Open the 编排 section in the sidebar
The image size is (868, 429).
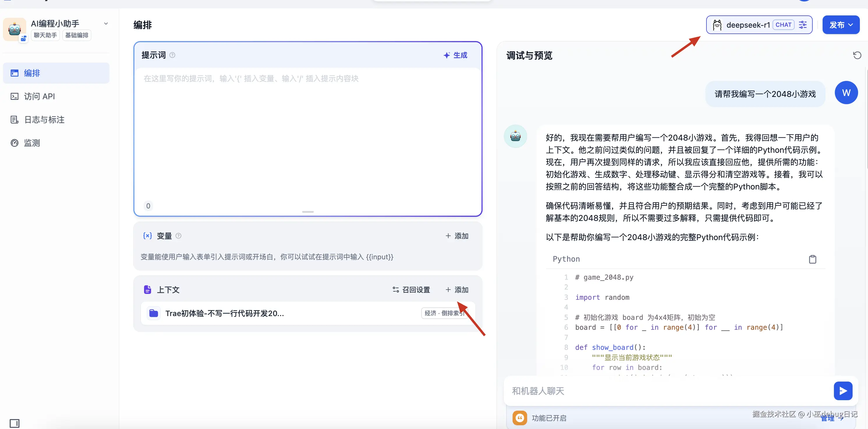tap(32, 73)
